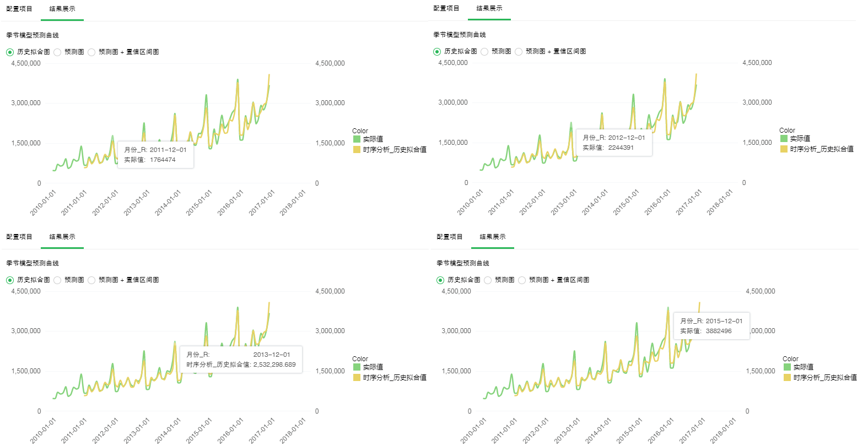This screenshot has height=446, width=868.
Task: Open 配置项目 tab in top-right panel
Action: pyautogui.click(x=446, y=8)
